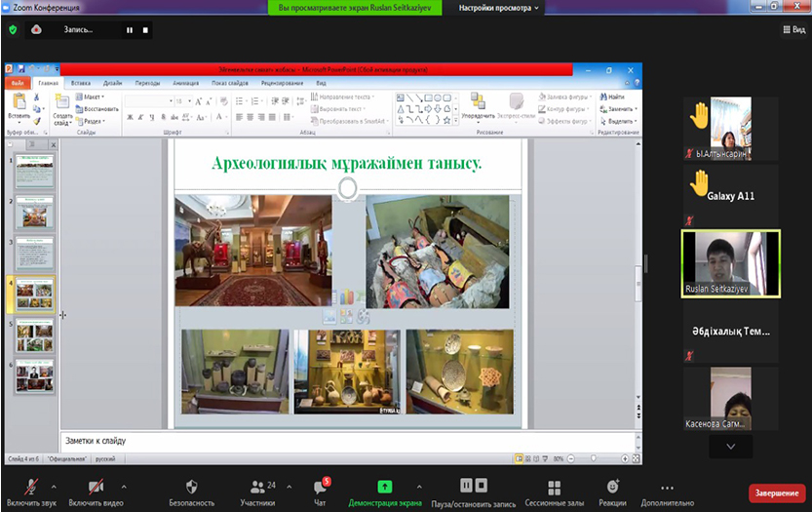Screen dimensions: 812x512
Task: Open Breakout Rooms (Сессионные залы)
Action: 554,487
